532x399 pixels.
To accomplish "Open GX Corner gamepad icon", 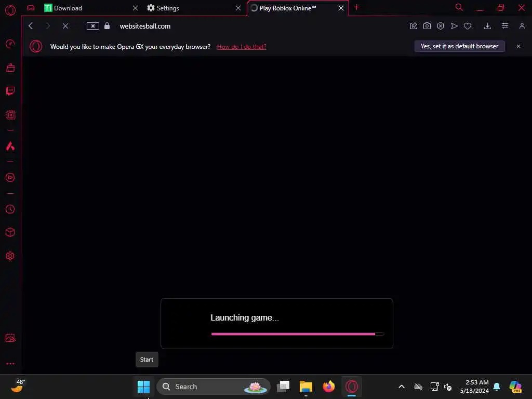I will coord(31,8).
